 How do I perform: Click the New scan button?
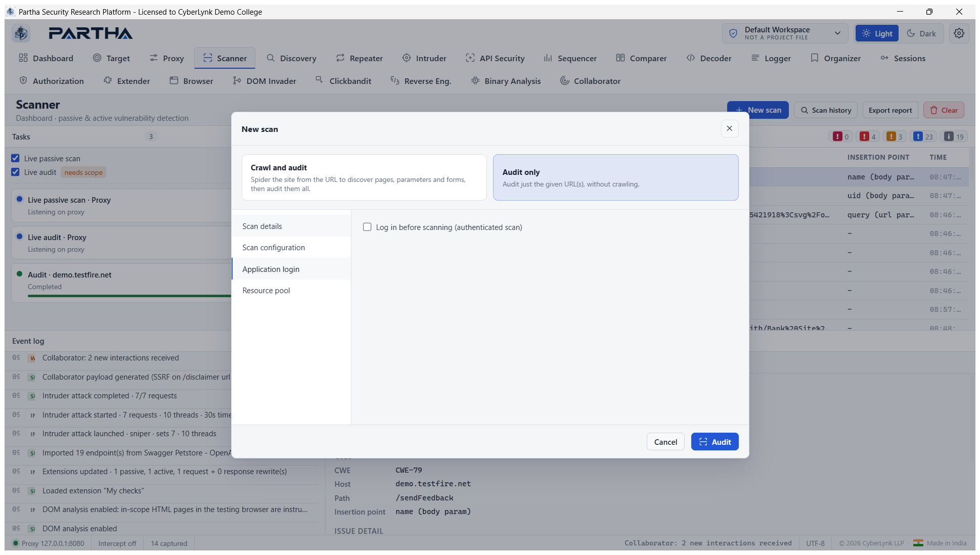click(x=758, y=110)
